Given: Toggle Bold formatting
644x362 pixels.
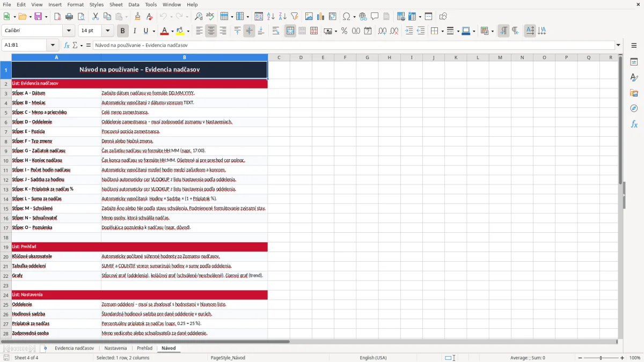Looking at the screenshot, I should click(122, 31).
